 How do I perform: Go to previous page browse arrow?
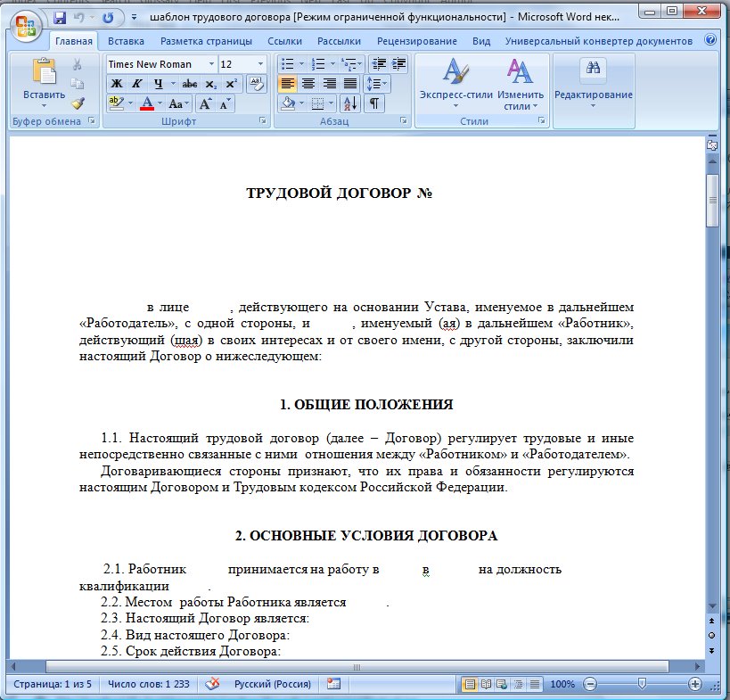[712, 621]
